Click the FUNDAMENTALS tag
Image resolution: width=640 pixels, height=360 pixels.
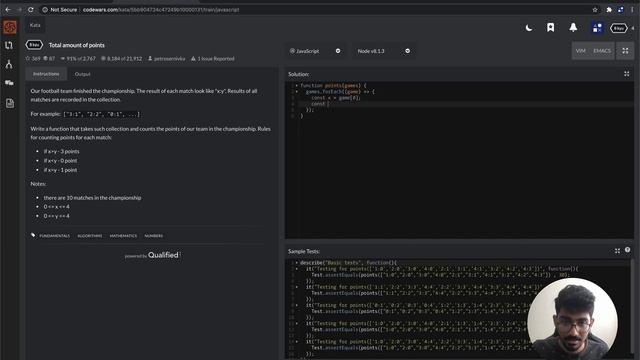pos(55,236)
